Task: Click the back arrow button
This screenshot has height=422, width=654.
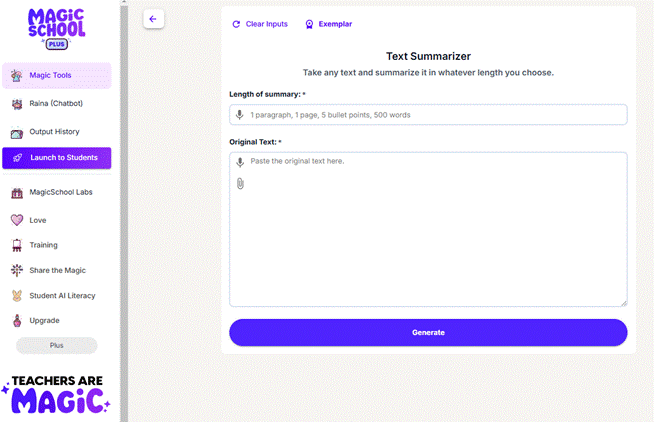Action: [153, 19]
